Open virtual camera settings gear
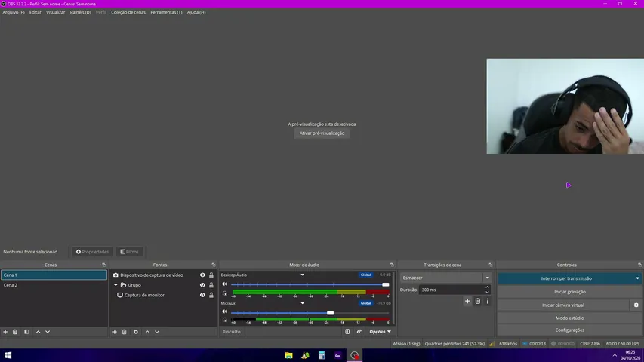Viewport: 644px width, 362px height. (636, 305)
